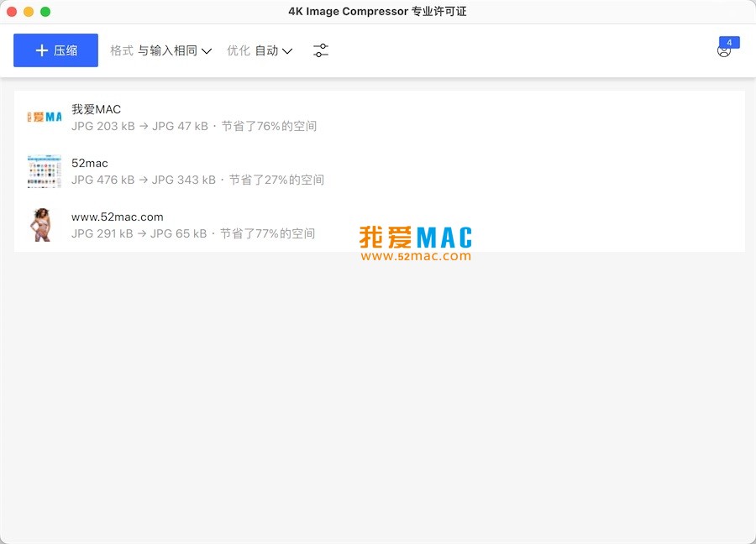Click the 节省了76%的空间 text

(x=269, y=126)
